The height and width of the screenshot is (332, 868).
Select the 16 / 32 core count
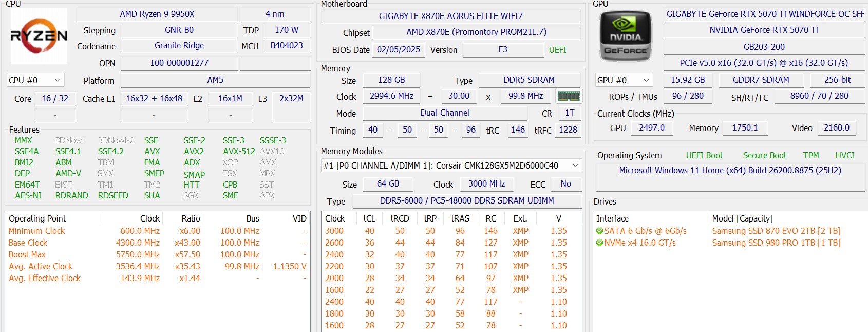(x=55, y=99)
